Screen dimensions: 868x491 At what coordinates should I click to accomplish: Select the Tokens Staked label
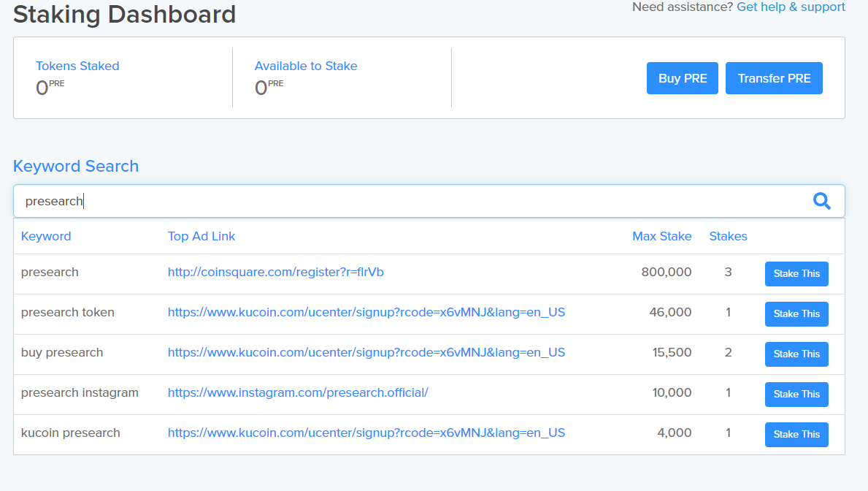[x=77, y=66]
